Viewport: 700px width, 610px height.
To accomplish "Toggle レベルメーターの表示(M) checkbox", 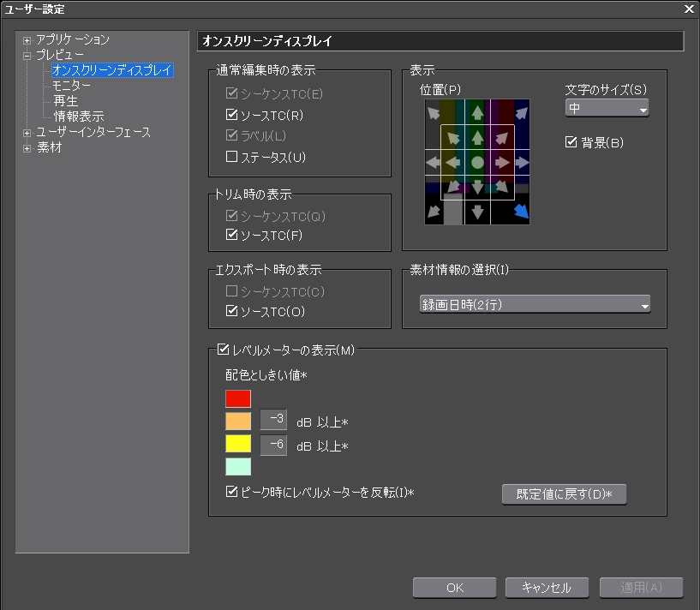I will tap(224, 350).
